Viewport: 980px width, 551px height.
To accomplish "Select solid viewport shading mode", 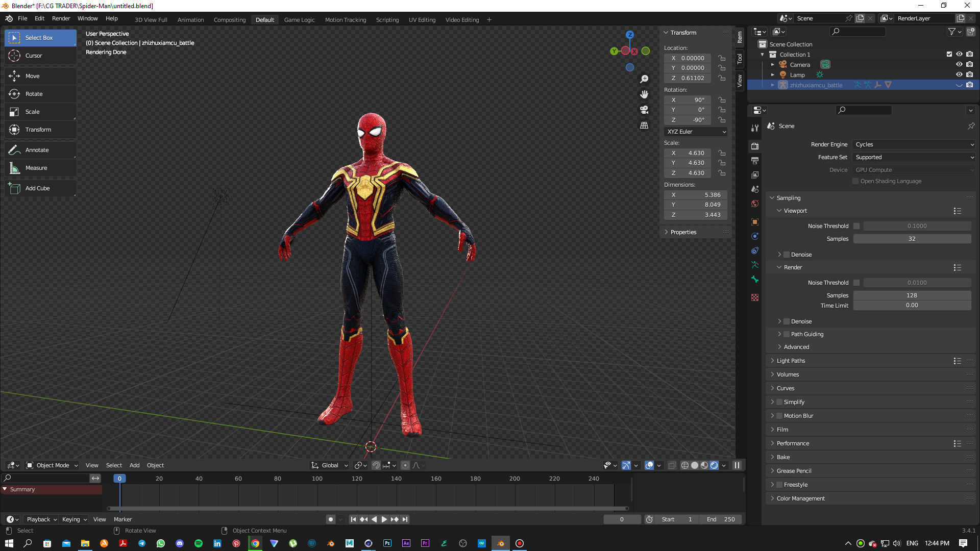I will 695,465.
